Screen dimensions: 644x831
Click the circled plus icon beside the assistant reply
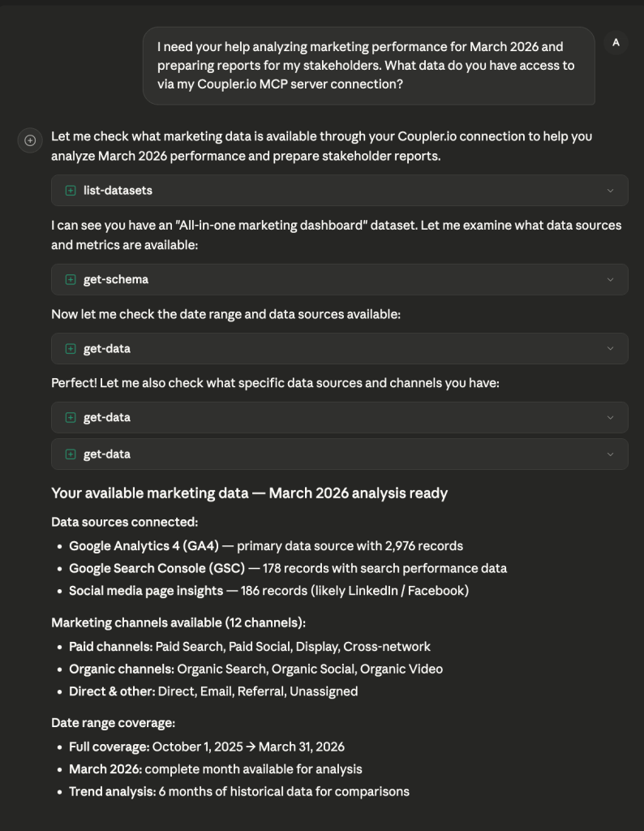[x=30, y=140]
